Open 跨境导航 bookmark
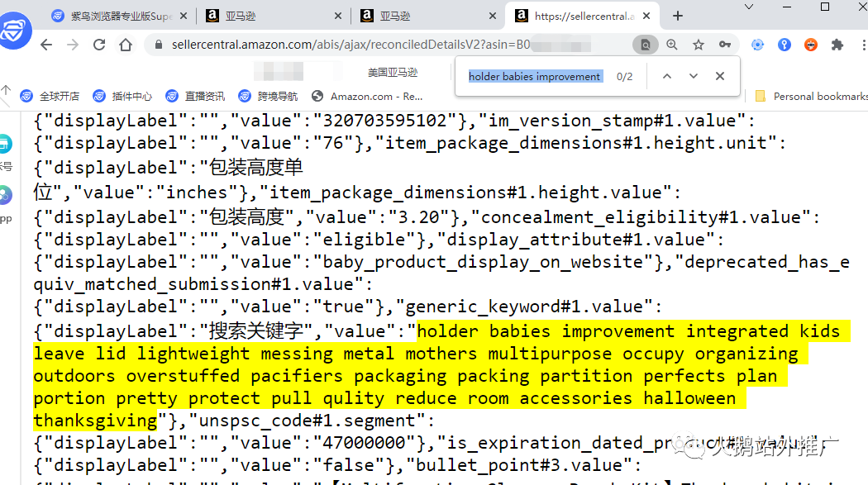 pos(268,96)
